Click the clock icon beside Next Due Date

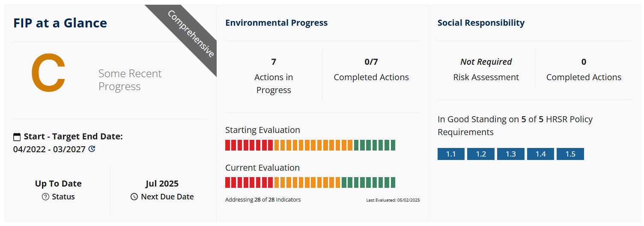tap(134, 197)
